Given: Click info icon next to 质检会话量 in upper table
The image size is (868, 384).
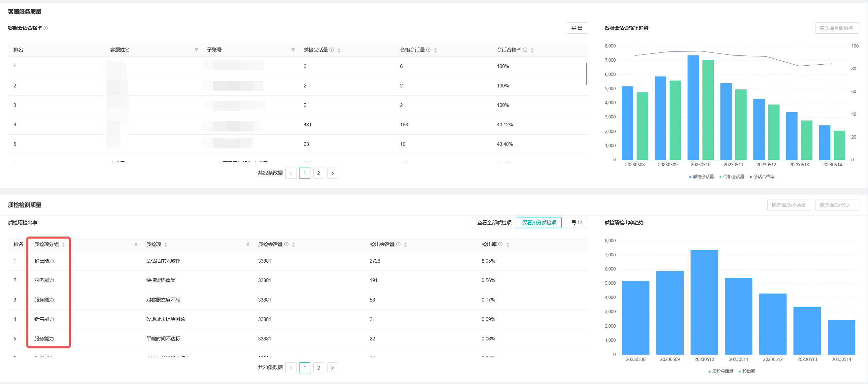Looking at the screenshot, I should pos(331,49).
